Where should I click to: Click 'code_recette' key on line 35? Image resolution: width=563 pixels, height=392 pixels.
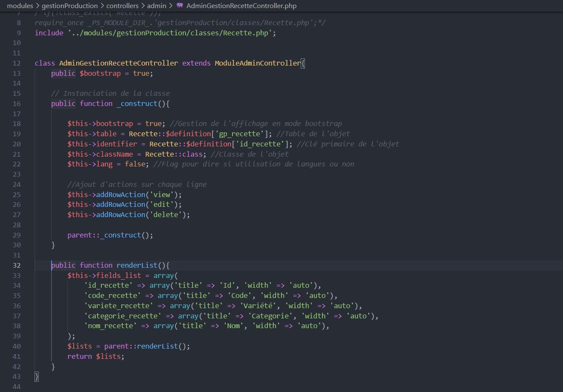pyautogui.click(x=112, y=295)
